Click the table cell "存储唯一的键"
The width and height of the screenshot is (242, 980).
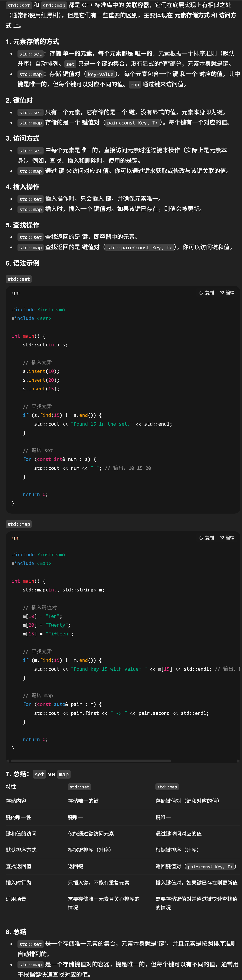(x=83, y=800)
